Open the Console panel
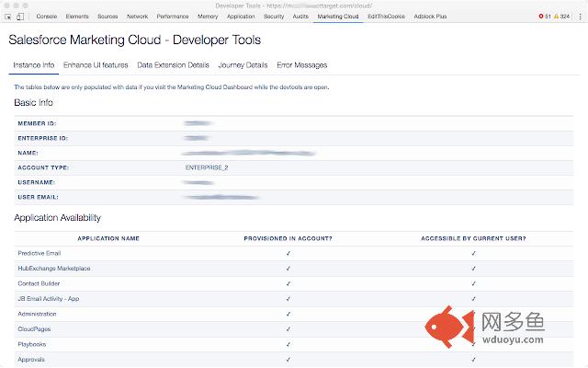The width and height of the screenshot is (588, 368). (x=47, y=17)
